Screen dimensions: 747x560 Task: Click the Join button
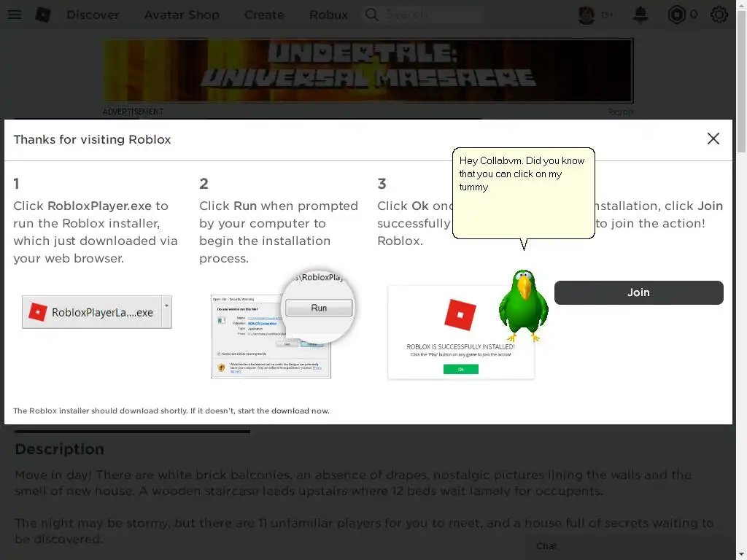click(638, 292)
